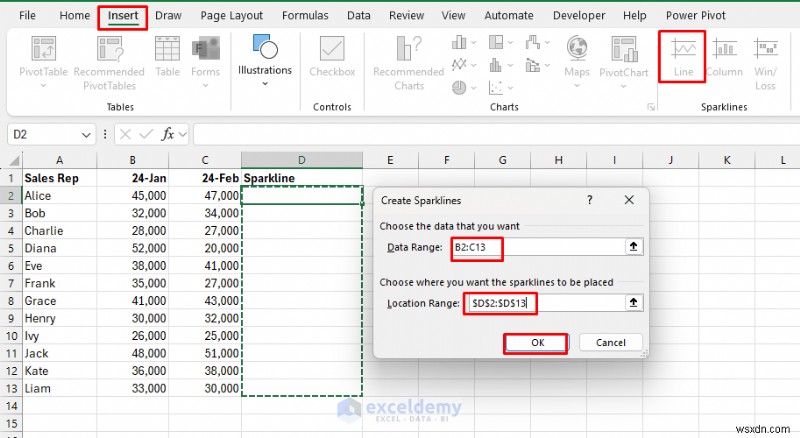Image resolution: width=800 pixels, height=438 pixels.
Task: Select cell with value 51,000
Action: click(x=205, y=353)
